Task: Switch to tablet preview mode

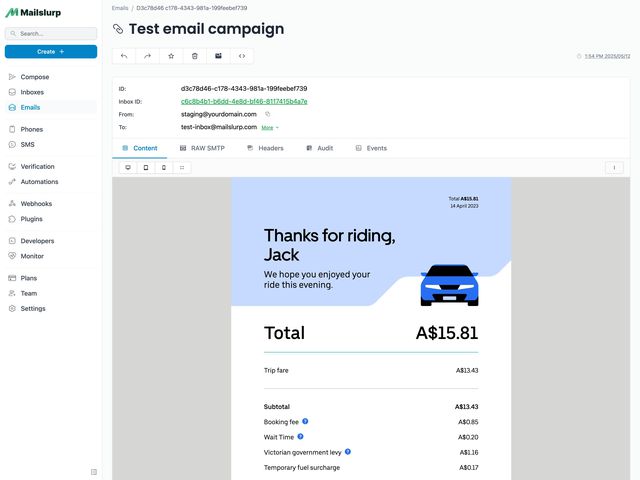Action: coord(145,168)
